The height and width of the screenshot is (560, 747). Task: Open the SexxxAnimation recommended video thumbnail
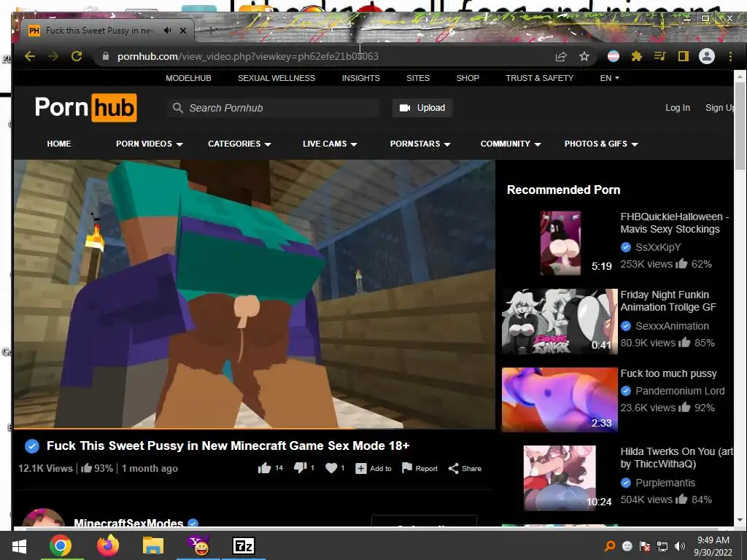[560, 321]
